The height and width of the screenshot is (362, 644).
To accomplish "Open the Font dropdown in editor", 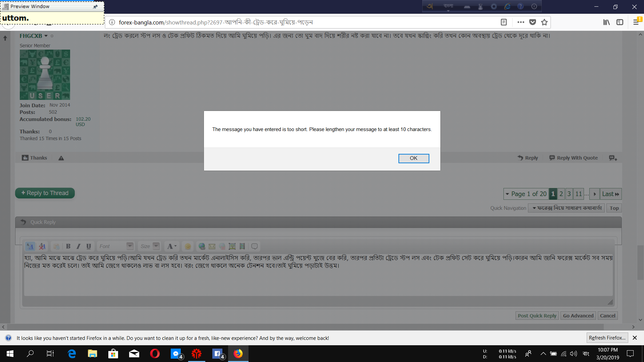I will coord(130,246).
